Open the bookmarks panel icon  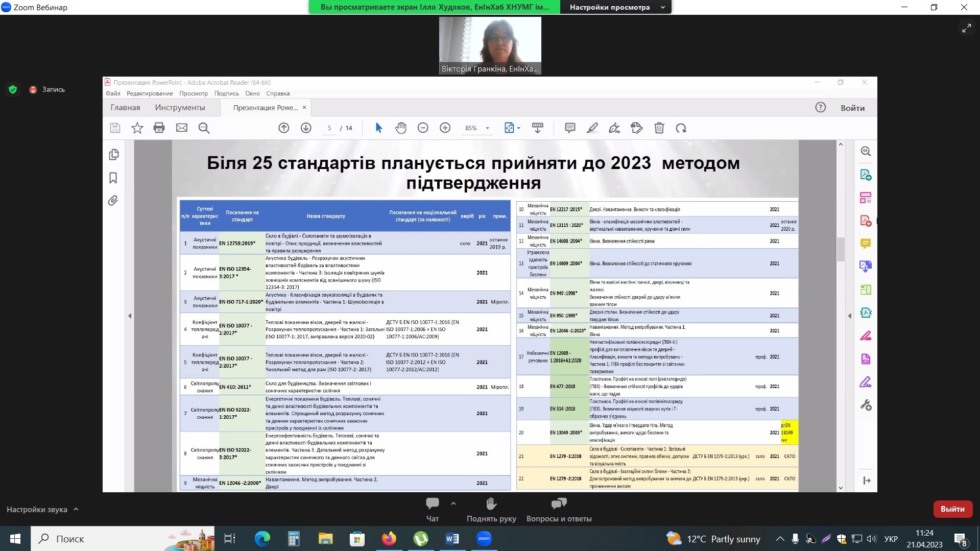pyautogui.click(x=113, y=178)
